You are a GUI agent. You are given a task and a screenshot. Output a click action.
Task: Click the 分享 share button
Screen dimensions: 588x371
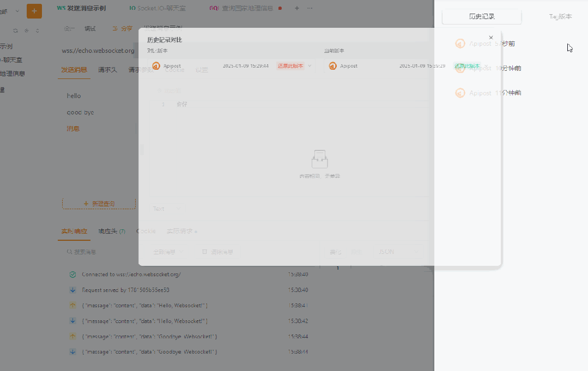pyautogui.click(x=122, y=28)
